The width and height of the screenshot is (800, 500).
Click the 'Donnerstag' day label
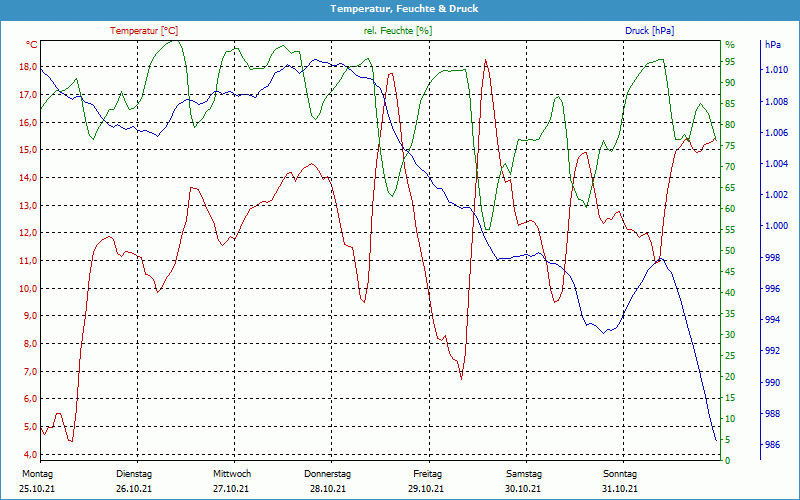328,474
